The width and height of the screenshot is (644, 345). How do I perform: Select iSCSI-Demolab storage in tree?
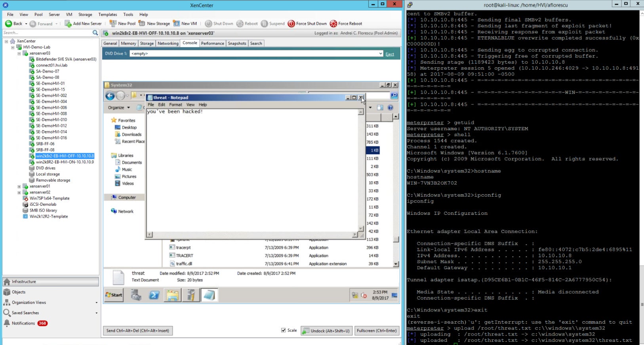coord(43,205)
